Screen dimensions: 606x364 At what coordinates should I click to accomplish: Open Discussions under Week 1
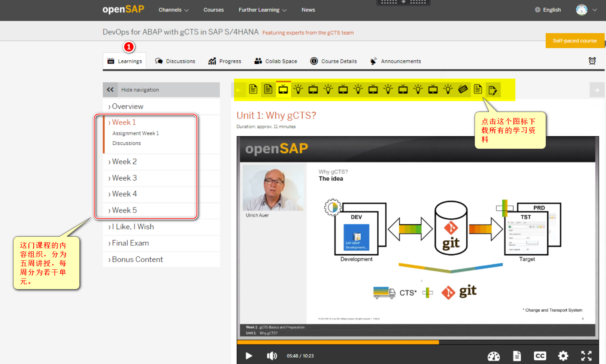pos(127,143)
